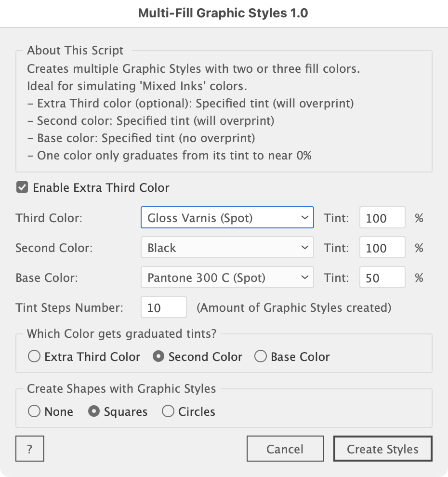Viewport: 448px width, 477px height.
Task: Click the Tint Steps Number field
Action: (163, 307)
